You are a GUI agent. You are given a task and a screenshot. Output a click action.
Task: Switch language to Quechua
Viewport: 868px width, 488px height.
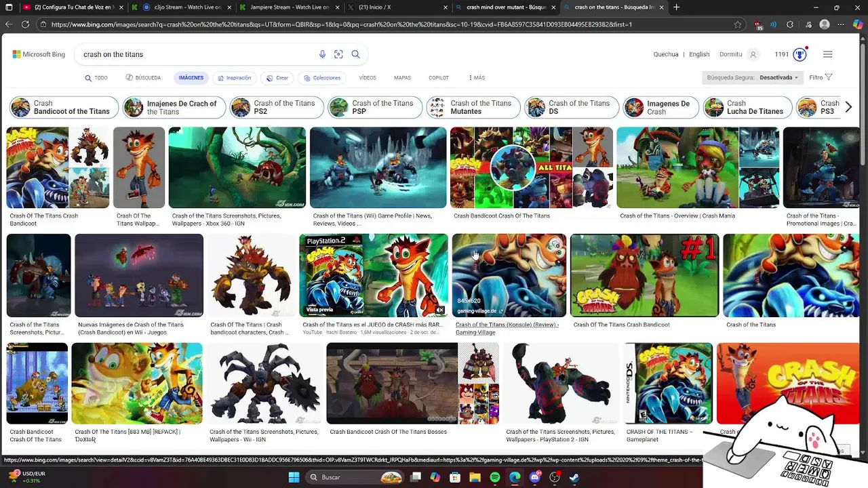tap(665, 54)
